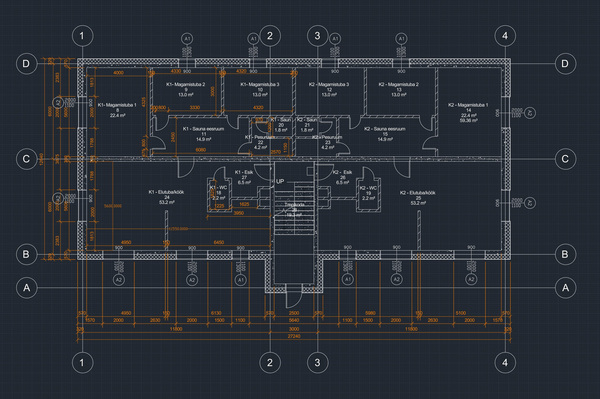Select the 5640 dimension text
Viewport: 600px width, 399px height.
[294, 320]
